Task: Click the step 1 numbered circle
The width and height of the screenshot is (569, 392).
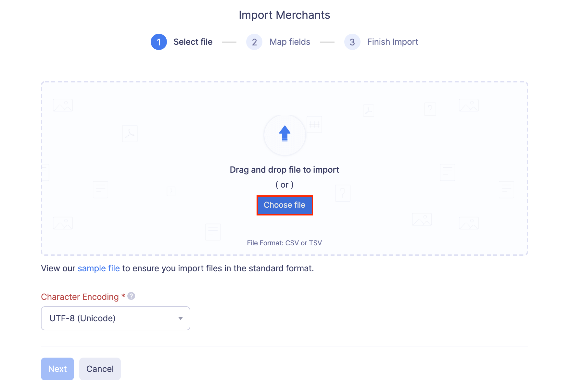Action: (158, 42)
